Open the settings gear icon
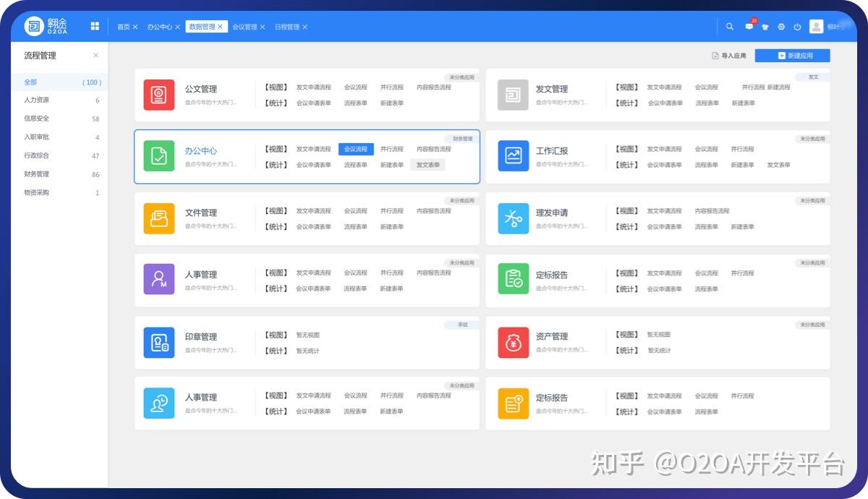868x499 pixels. [x=781, y=27]
